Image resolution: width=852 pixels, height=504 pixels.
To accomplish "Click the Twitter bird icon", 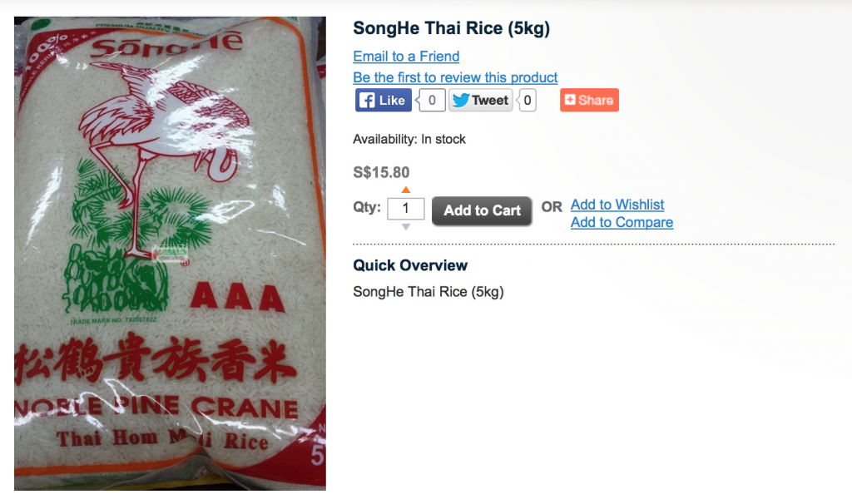I will pos(461,101).
